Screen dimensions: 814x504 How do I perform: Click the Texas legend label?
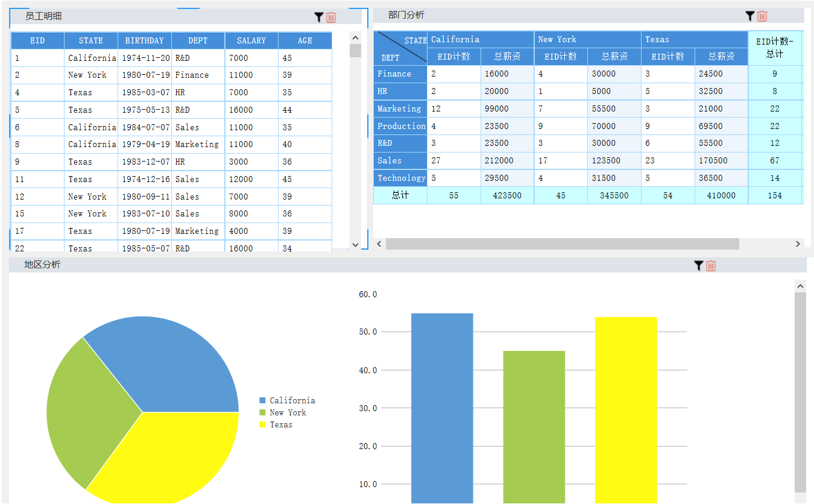pos(281,424)
